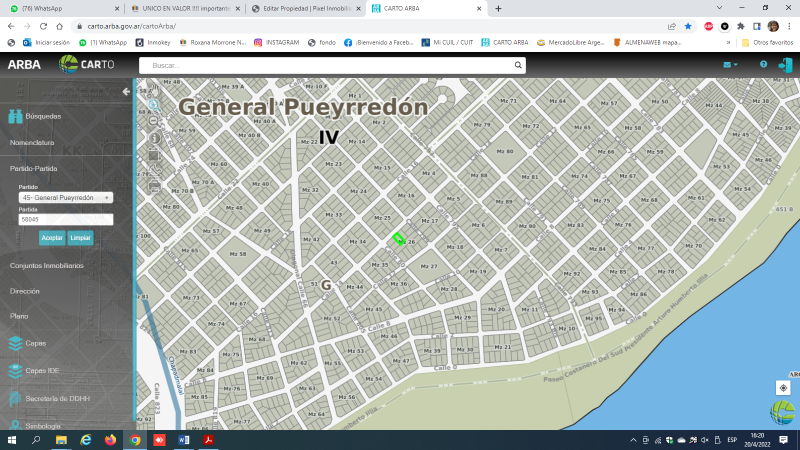Screen dimensions: 800x450
Task: Open the ALMENAWEB mapa bookmark
Action: [x=647, y=43]
